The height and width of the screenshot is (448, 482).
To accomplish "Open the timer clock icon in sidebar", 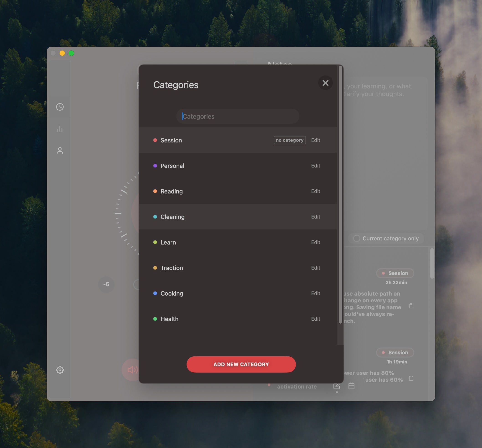I will pos(60,107).
